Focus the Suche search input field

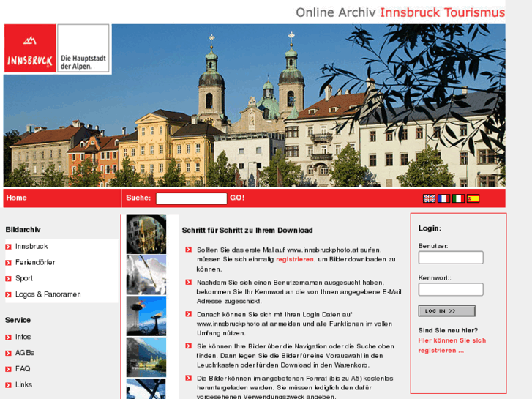[x=191, y=198]
